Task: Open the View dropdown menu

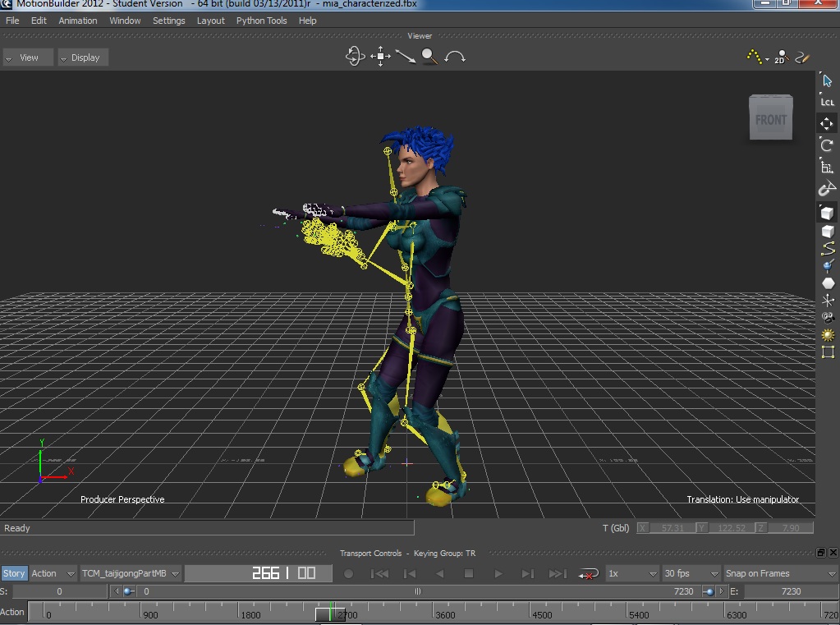Action: pos(28,57)
